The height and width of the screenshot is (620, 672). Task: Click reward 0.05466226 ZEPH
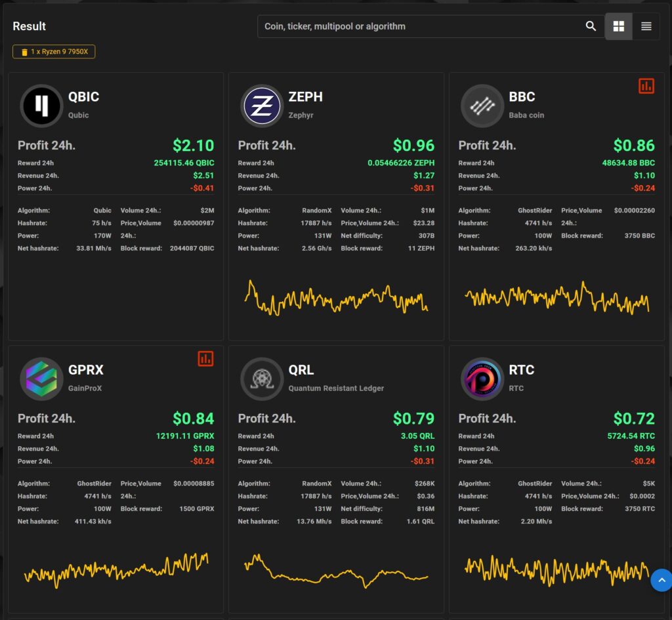[x=401, y=163]
